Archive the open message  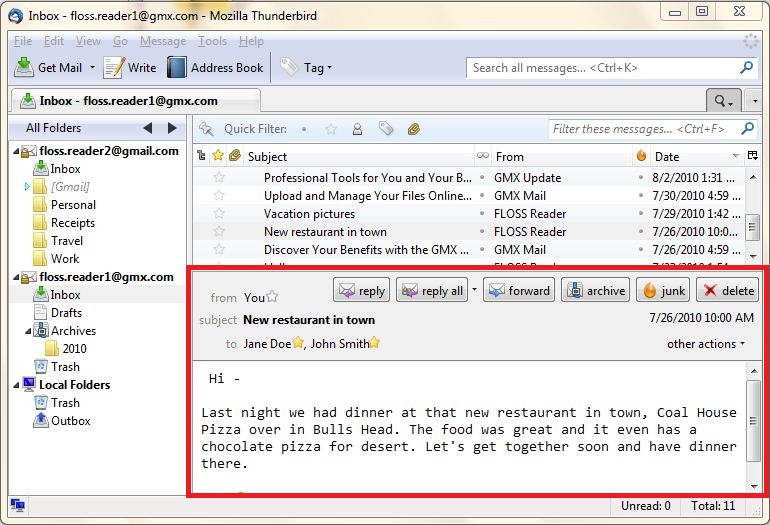click(x=595, y=291)
